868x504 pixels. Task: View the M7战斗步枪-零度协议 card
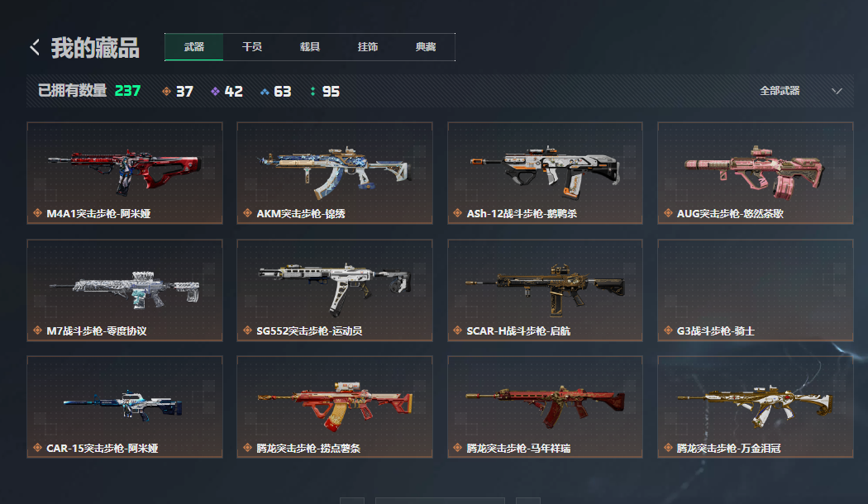pos(125,291)
